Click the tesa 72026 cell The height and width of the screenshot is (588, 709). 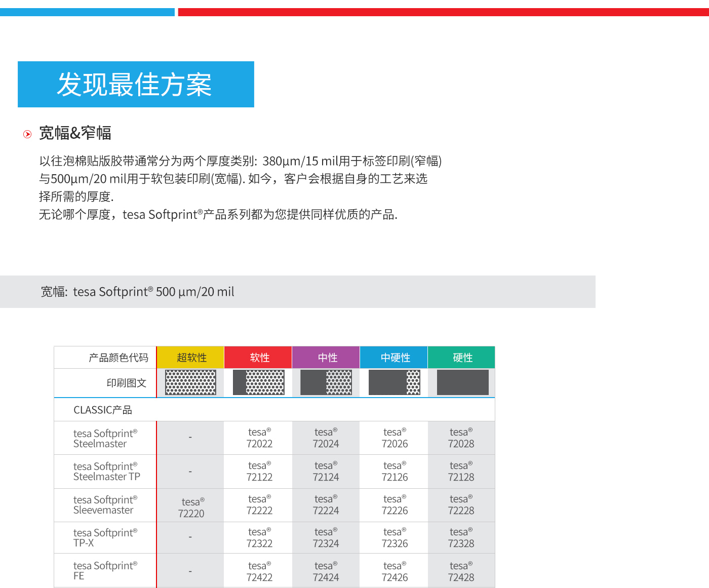click(x=395, y=438)
